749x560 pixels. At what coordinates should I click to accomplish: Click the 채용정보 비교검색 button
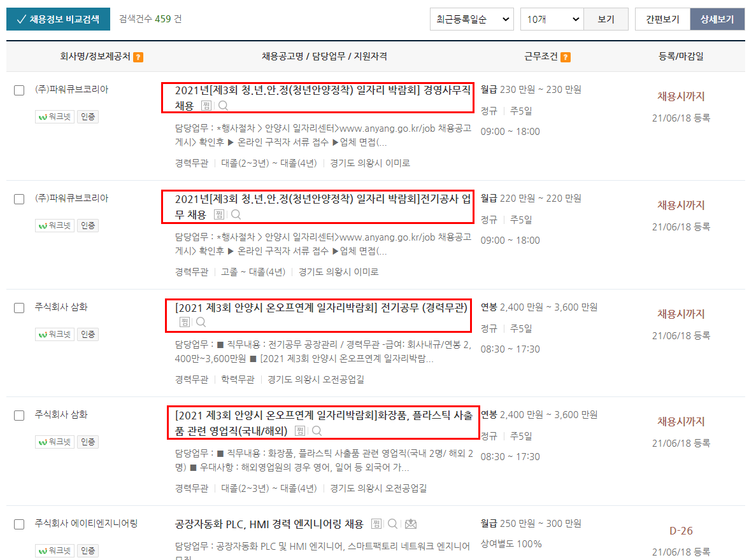[59, 19]
